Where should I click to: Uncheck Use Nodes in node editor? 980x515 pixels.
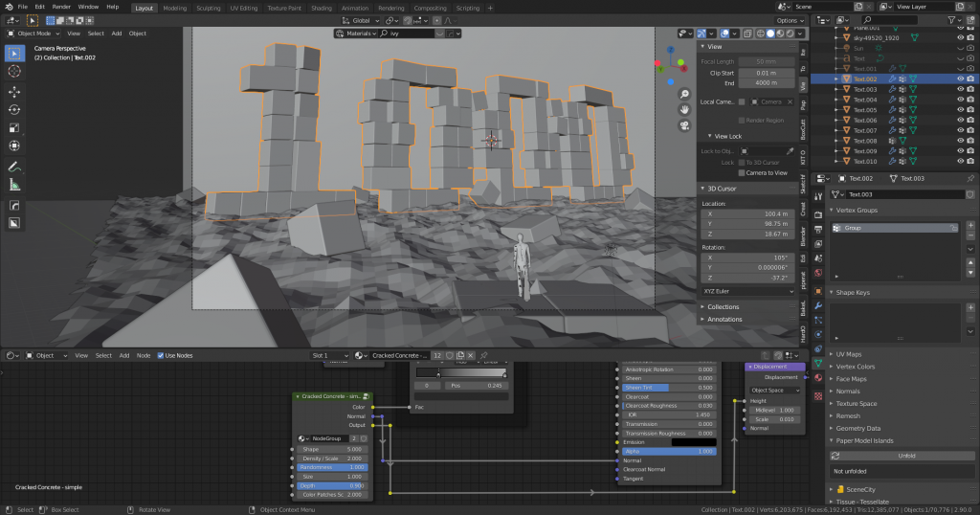[x=161, y=355]
